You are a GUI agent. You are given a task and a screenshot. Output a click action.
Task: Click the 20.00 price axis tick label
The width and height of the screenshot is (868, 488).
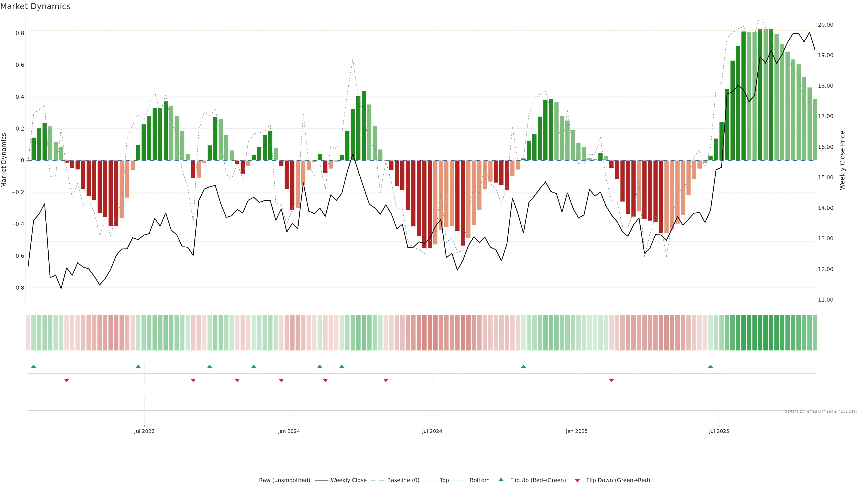(825, 25)
